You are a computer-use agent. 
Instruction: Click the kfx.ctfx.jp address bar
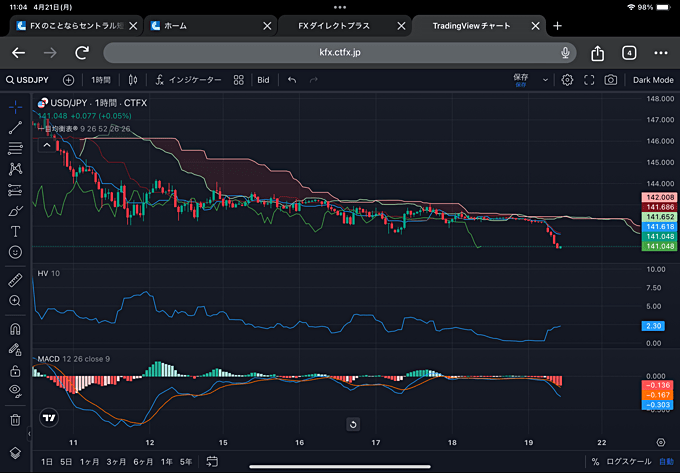pos(340,52)
